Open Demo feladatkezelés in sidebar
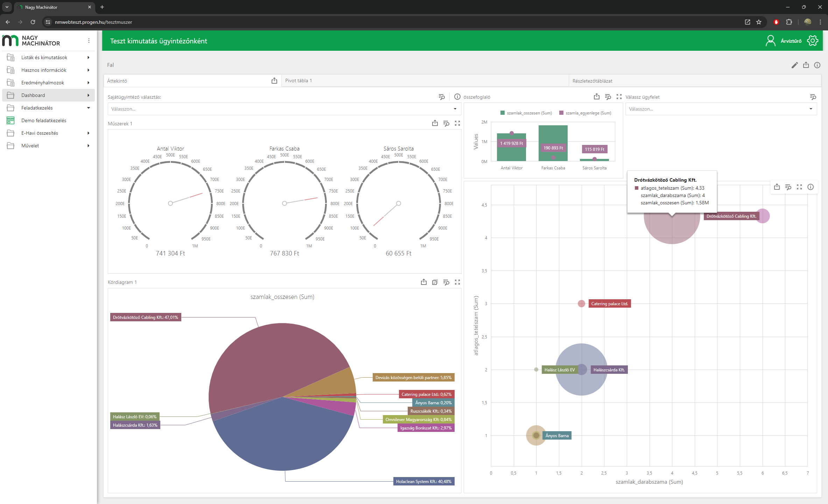 click(x=44, y=120)
